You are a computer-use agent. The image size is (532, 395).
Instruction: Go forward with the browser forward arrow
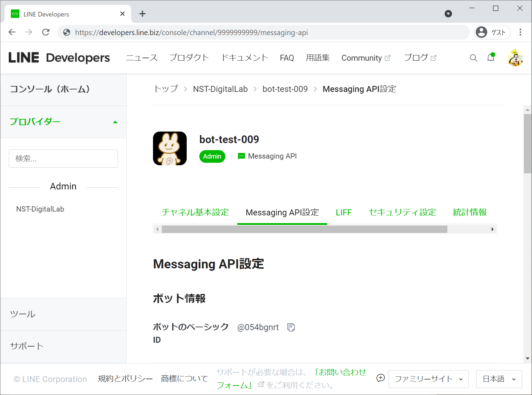[29, 32]
